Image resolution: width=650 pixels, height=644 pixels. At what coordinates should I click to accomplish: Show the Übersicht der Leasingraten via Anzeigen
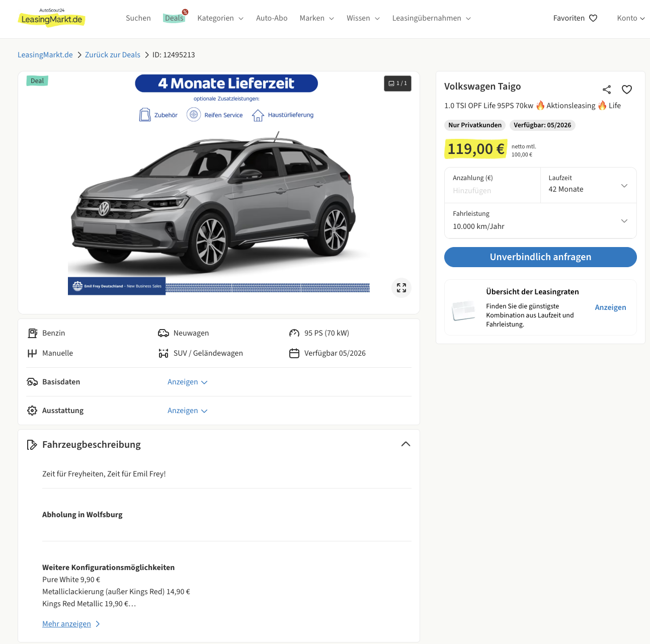610,307
